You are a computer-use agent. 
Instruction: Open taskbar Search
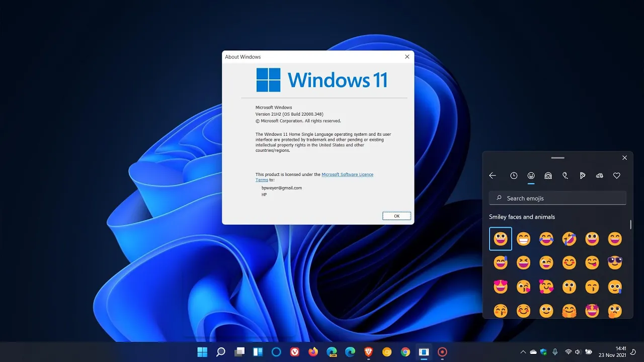point(220,352)
